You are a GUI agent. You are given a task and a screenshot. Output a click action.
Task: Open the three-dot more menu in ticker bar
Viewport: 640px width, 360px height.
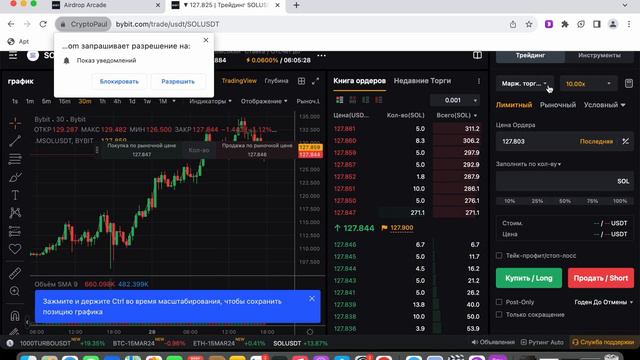[322, 56]
